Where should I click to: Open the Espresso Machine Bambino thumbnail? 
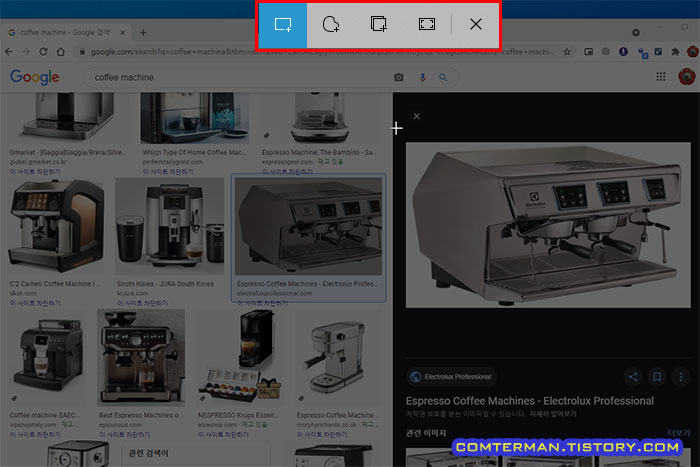click(319, 118)
